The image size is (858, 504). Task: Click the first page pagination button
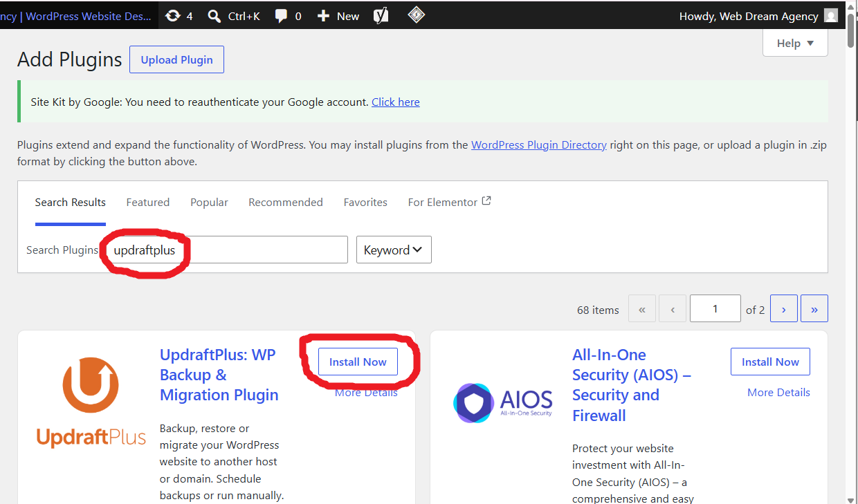(x=642, y=309)
